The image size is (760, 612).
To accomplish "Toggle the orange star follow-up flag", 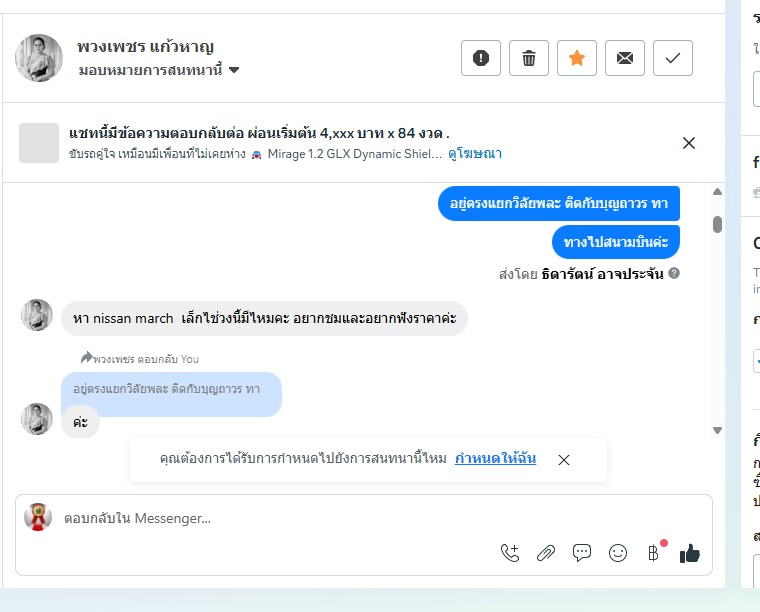I will point(577,58).
